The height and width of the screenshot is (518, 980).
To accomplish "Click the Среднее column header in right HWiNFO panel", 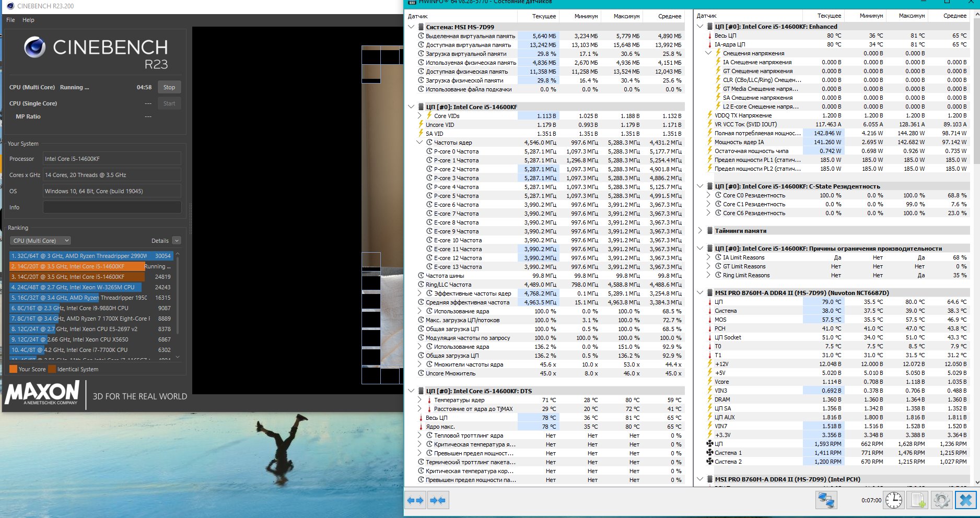I will tap(949, 16).
